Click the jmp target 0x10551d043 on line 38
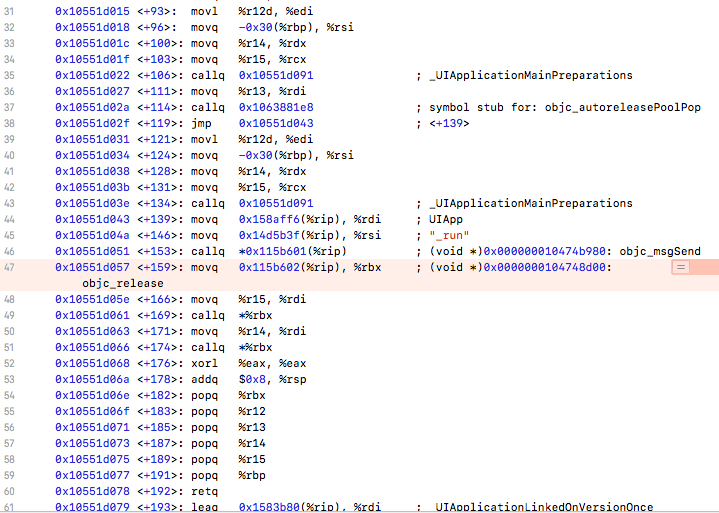Image resolution: width=719 pixels, height=513 pixels. (x=276, y=123)
